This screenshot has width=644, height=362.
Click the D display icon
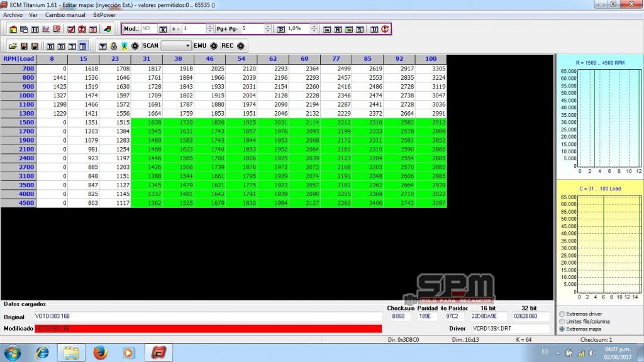(x=50, y=46)
